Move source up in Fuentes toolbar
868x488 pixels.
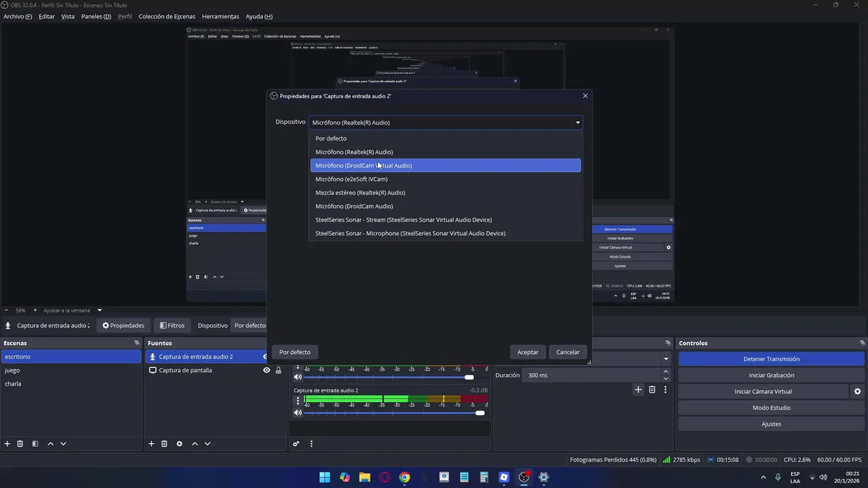(x=195, y=444)
